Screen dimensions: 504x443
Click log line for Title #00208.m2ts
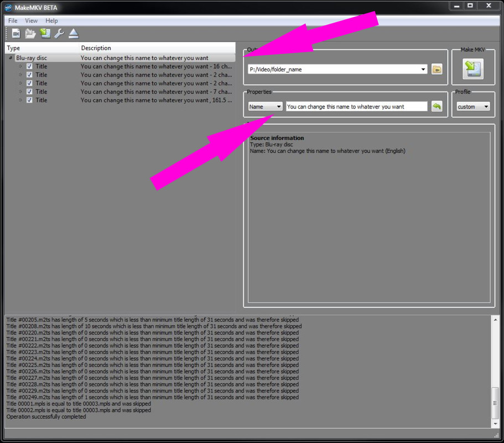tap(154, 326)
